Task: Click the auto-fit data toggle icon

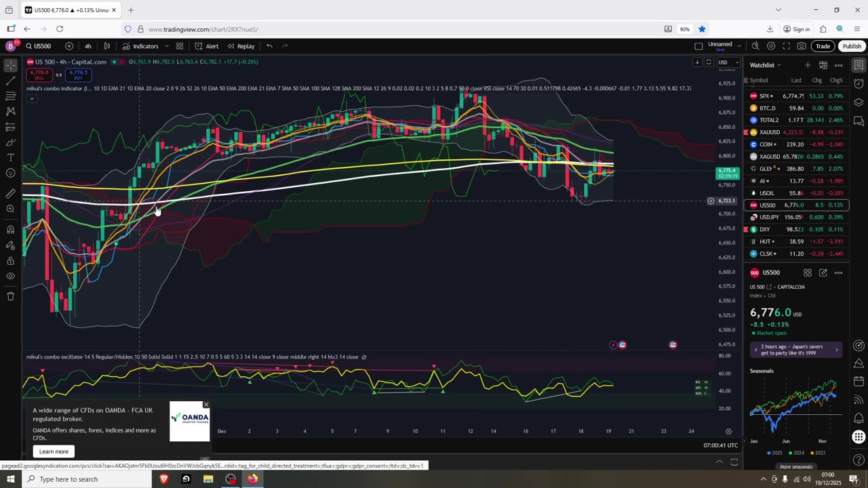Action: coord(709,62)
